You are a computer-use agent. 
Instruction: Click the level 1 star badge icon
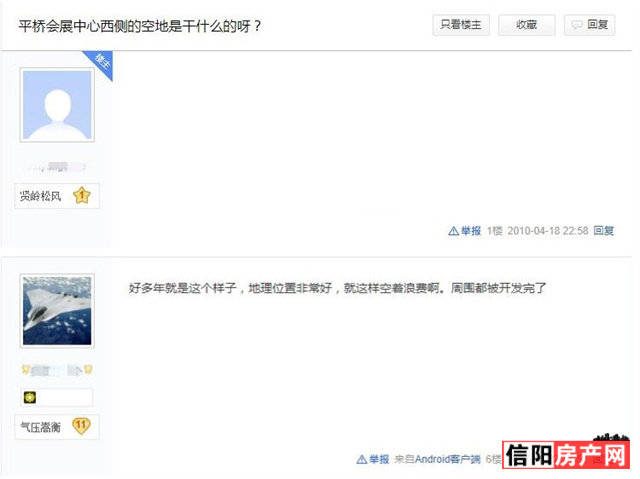[82, 195]
